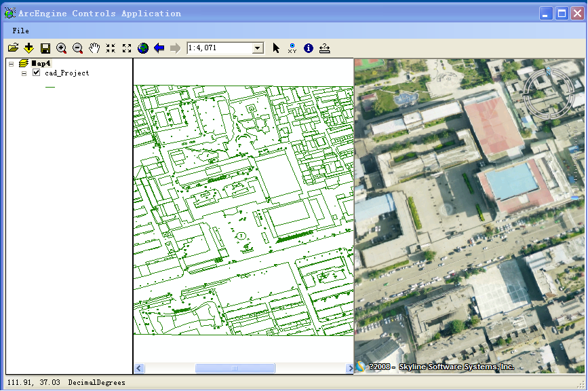588x391 pixels.
Task: Collapse the cad_Project layer node
Action: [x=24, y=73]
